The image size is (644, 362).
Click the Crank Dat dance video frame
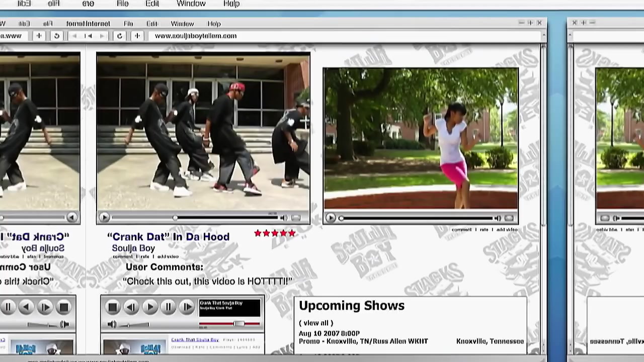point(203,132)
